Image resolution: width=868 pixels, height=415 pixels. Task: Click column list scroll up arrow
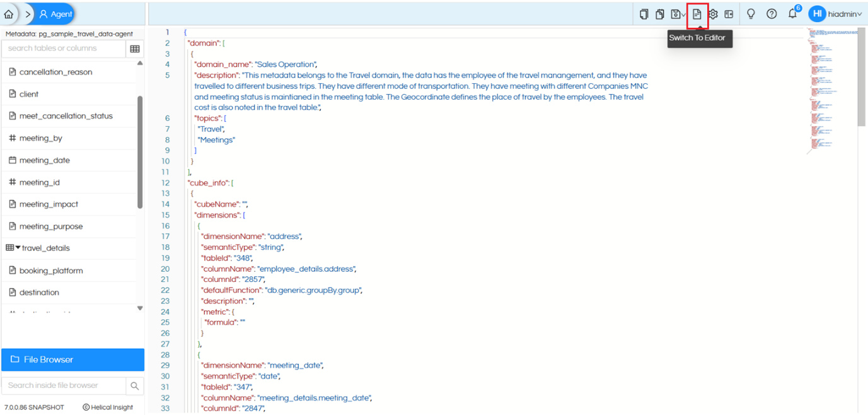click(x=140, y=63)
